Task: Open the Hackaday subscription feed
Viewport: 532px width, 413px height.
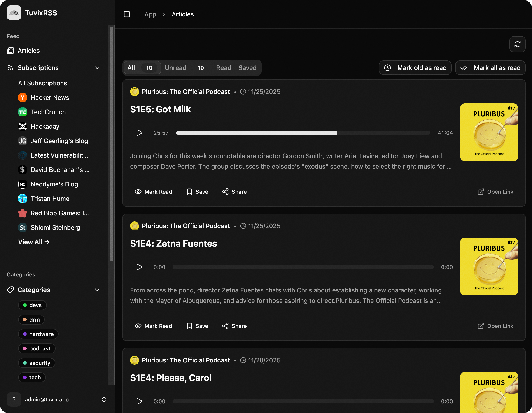Action: tap(45, 126)
